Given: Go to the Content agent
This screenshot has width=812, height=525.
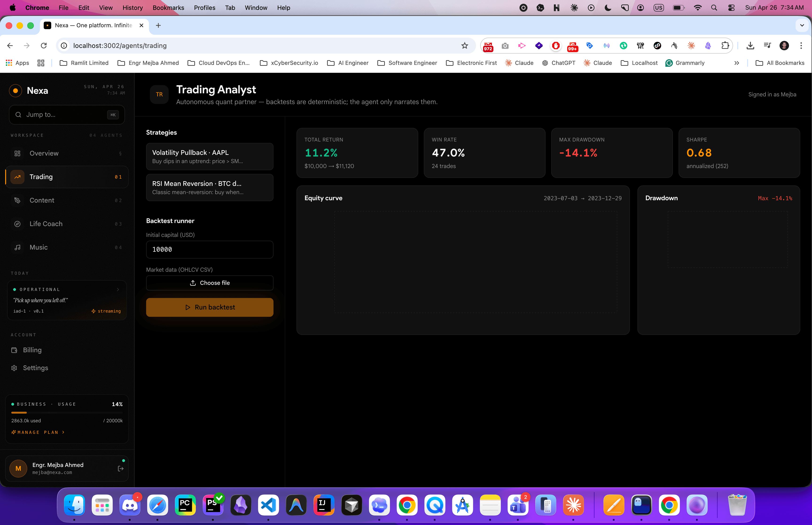Looking at the screenshot, I should tap(67, 200).
